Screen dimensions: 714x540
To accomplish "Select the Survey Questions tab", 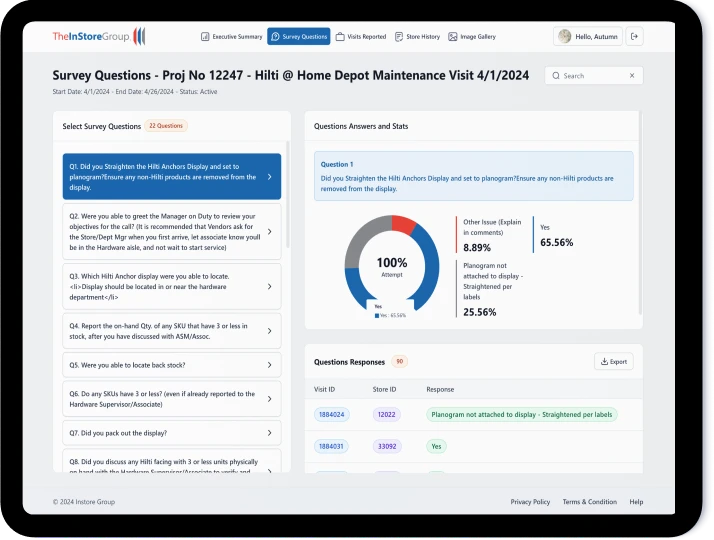I will [x=299, y=36].
